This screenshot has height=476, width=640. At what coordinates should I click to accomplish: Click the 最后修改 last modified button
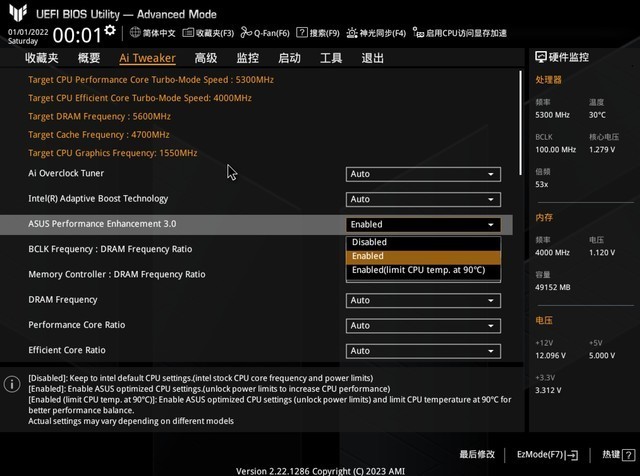click(x=477, y=454)
